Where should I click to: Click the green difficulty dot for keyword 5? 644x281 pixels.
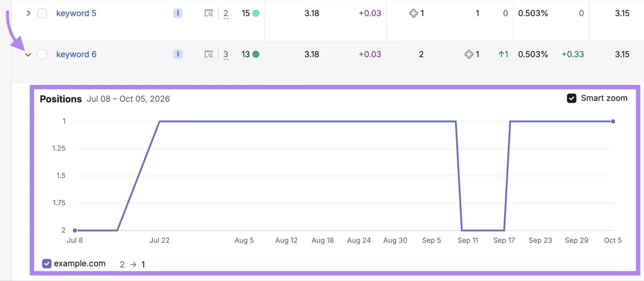(x=256, y=13)
